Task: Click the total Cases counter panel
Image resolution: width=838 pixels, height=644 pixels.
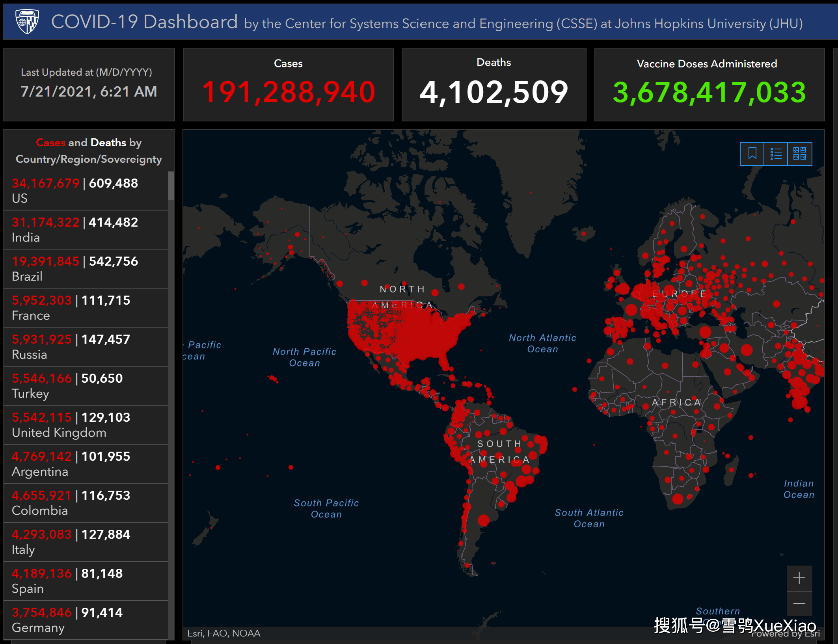Action: 288,84
